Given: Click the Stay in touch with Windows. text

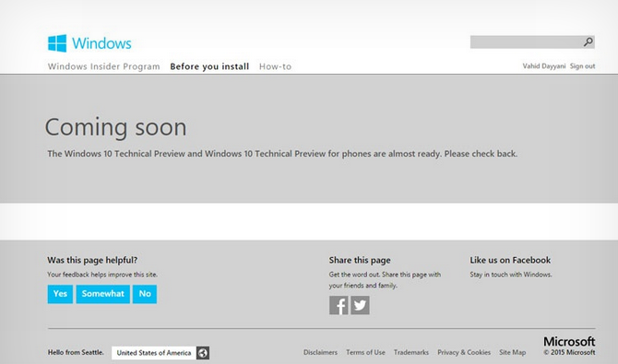Looking at the screenshot, I should (511, 275).
